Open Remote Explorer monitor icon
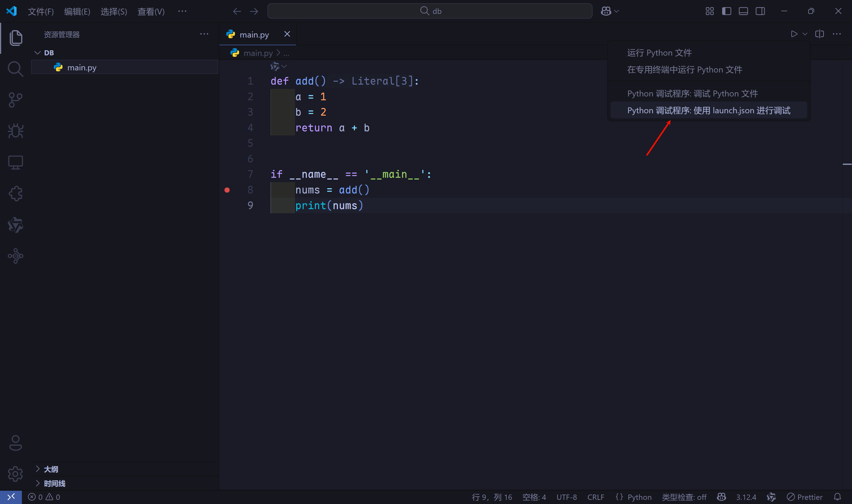 pyautogui.click(x=15, y=162)
